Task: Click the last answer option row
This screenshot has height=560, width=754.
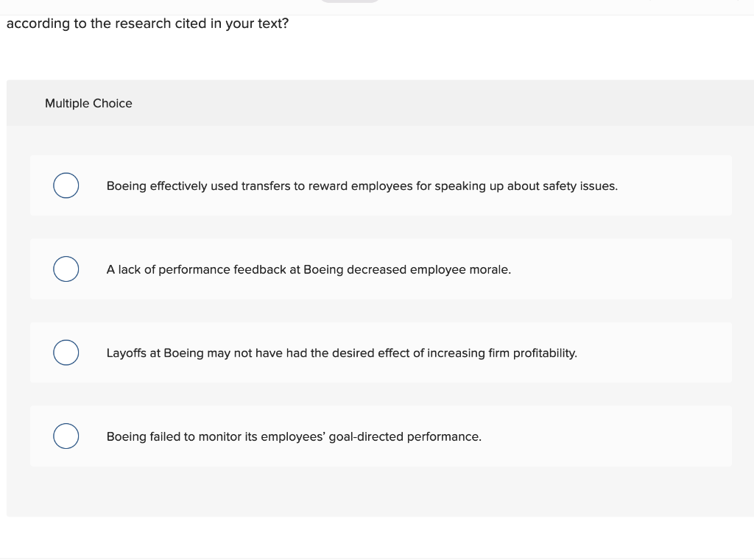Action: coord(383,436)
